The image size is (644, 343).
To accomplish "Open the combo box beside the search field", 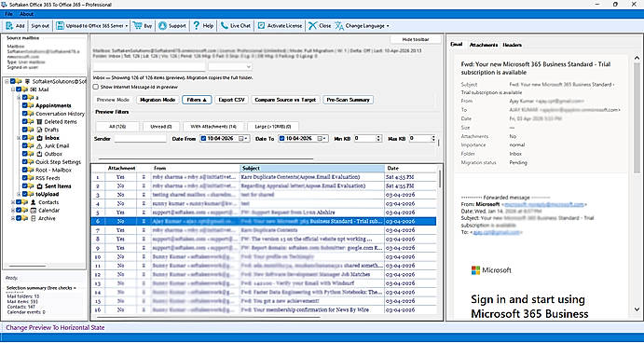I will tap(230, 67).
